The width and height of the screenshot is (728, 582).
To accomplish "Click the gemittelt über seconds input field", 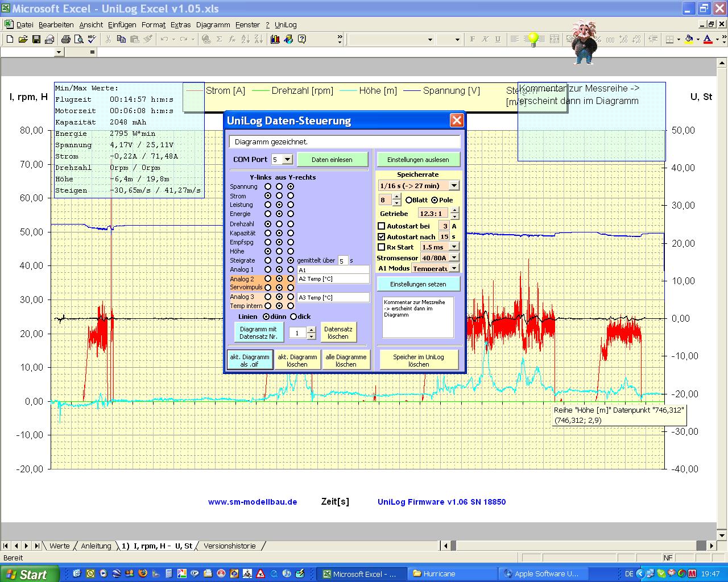I will coord(343,260).
